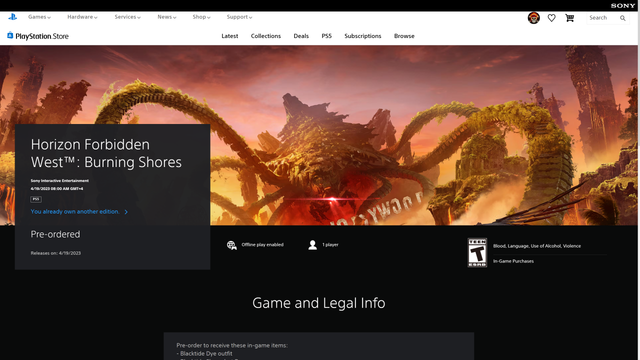
Task: Click the PlayStation logo icon
Action: pyautogui.click(x=13, y=17)
